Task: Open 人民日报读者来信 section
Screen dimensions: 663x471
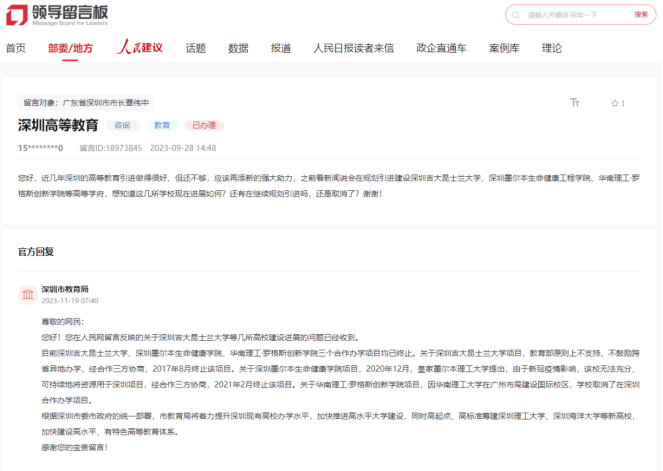Action: (x=353, y=48)
